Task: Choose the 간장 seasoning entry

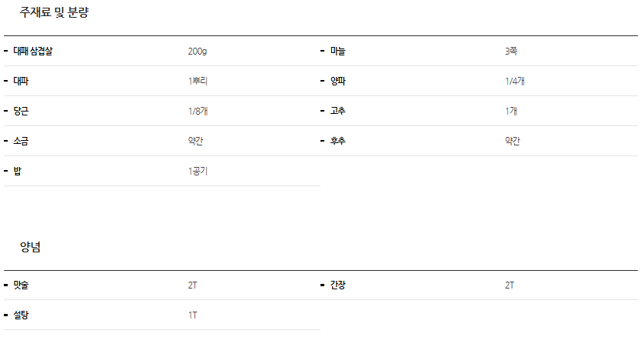Action: pos(338,285)
